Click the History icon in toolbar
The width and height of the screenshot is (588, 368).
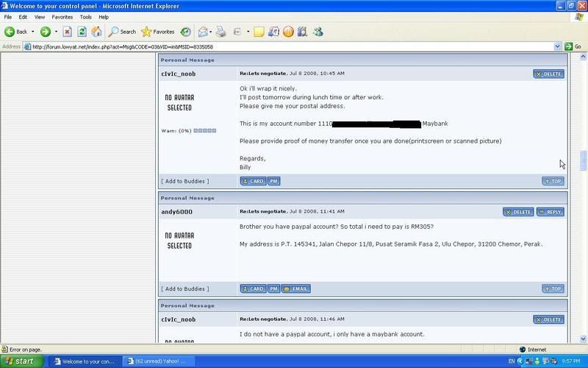pos(186,32)
